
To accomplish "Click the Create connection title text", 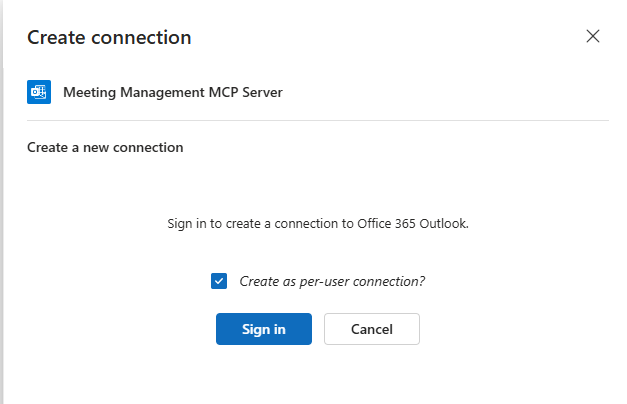I will click(x=109, y=38).
